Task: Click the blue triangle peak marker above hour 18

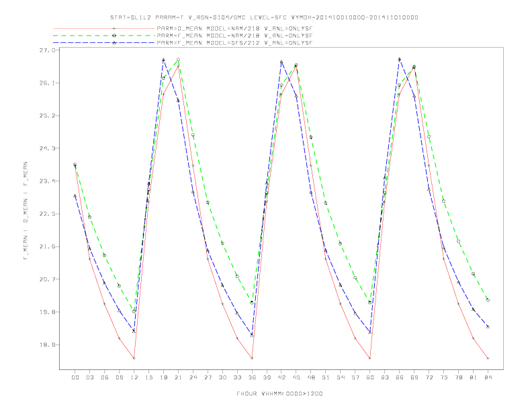Action: tap(163, 60)
